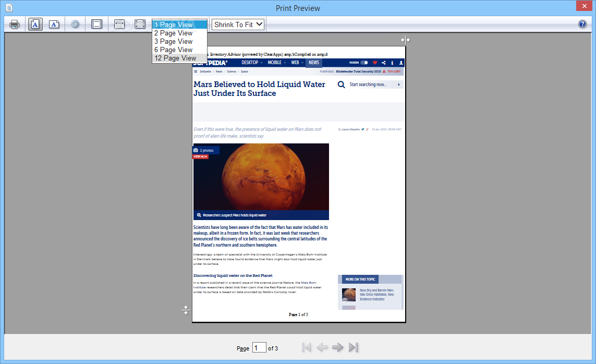The width and height of the screenshot is (596, 364).
Task: Click the horizontal margin adjust handle
Action: (x=405, y=40)
